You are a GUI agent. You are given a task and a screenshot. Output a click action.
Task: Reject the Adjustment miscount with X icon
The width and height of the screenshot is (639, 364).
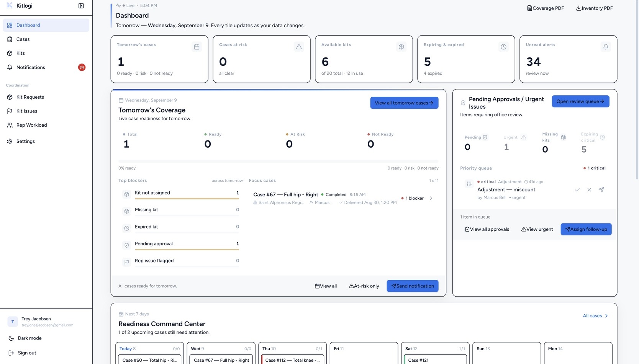point(589,190)
